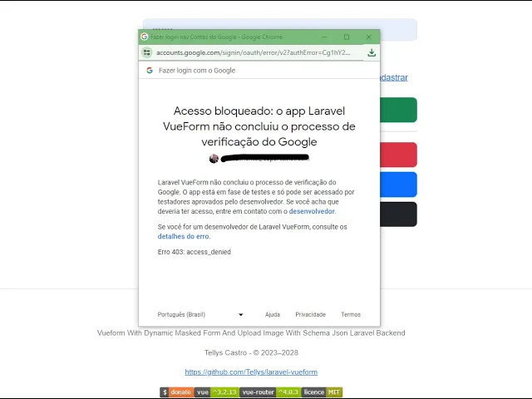This screenshot has width=532, height=399.
Task: Click the Termos footer link
Action: click(x=351, y=314)
